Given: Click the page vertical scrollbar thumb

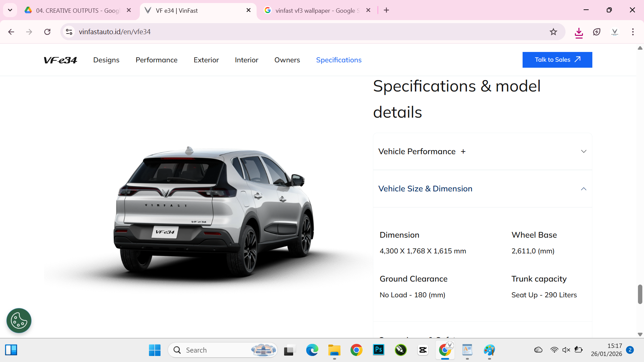Looking at the screenshot, I should [640, 294].
